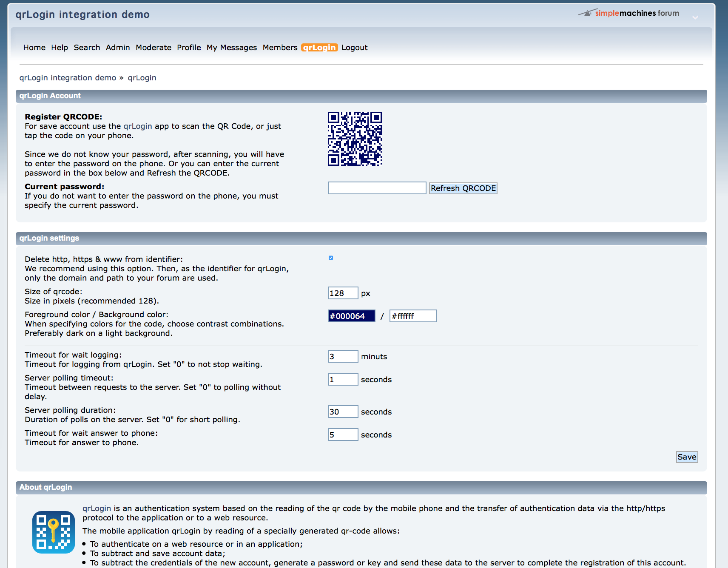Pick the foreground color #000064 field
Screen dimensions: 728x568
pyautogui.click(x=352, y=316)
